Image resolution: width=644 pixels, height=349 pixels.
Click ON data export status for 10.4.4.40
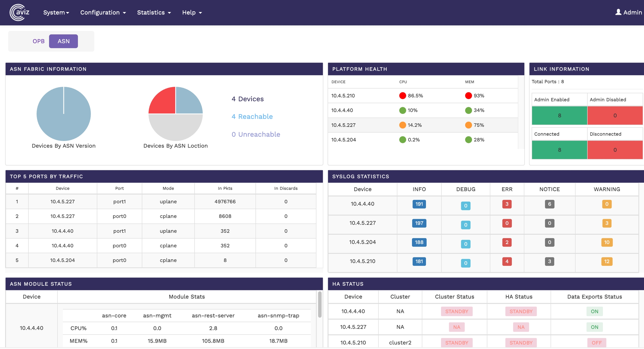coord(594,311)
